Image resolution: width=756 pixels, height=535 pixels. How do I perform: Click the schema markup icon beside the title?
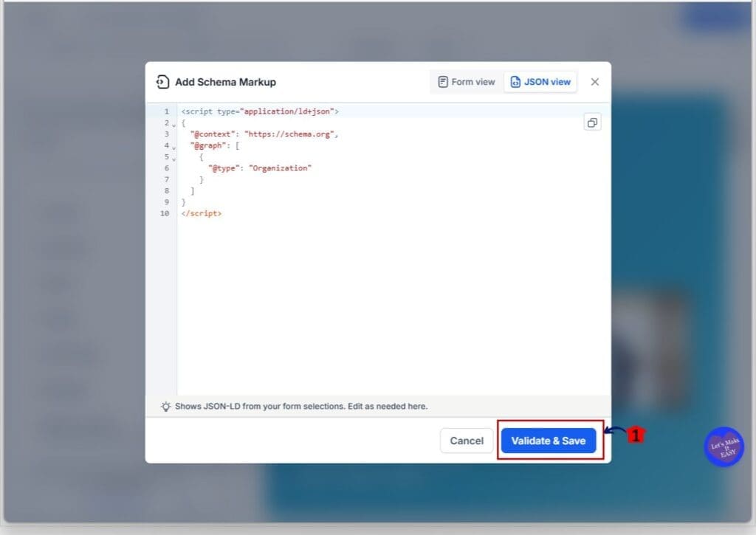point(162,82)
